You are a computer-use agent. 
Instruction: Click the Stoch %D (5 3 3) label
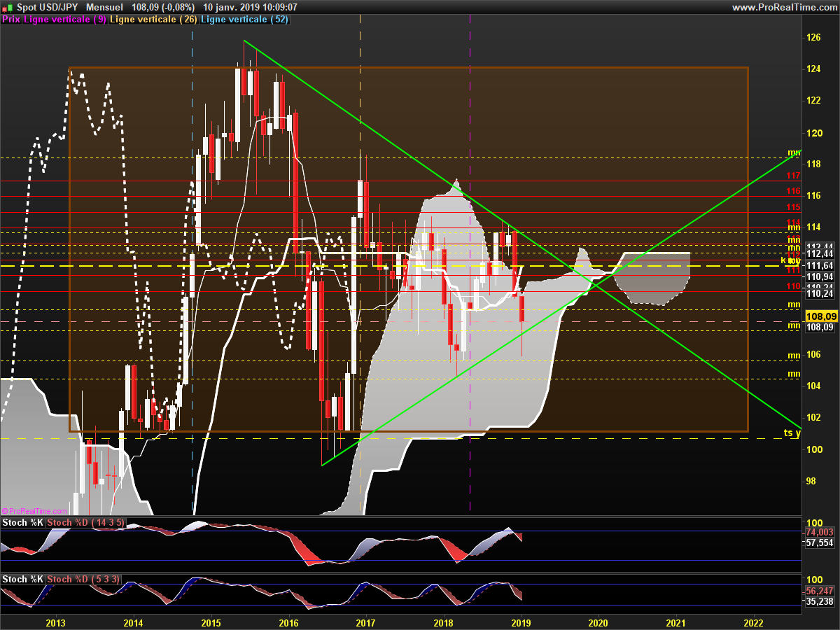point(85,579)
